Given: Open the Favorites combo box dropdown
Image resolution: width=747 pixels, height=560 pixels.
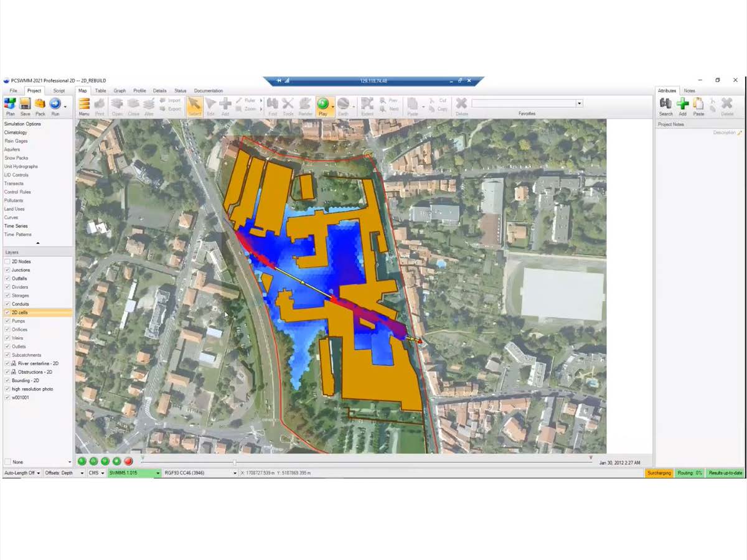Looking at the screenshot, I should 580,103.
